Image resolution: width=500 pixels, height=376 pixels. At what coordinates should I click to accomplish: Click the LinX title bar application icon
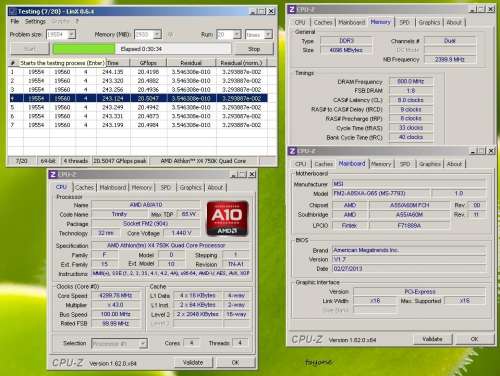point(13,11)
